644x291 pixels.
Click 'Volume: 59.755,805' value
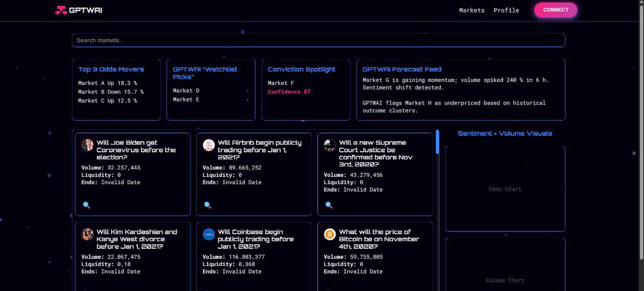click(x=354, y=257)
